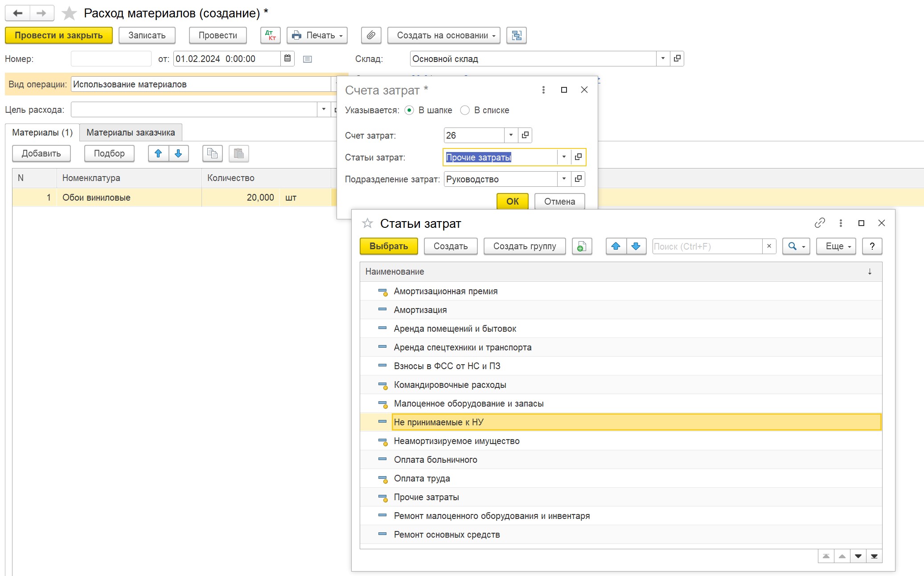
Task: Click Добавить button
Action: (41, 153)
